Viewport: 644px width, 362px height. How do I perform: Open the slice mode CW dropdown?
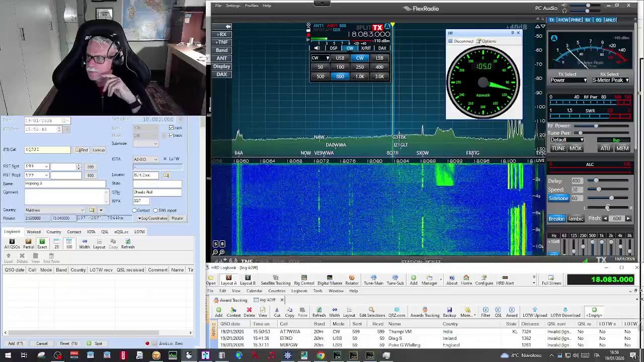320,58
